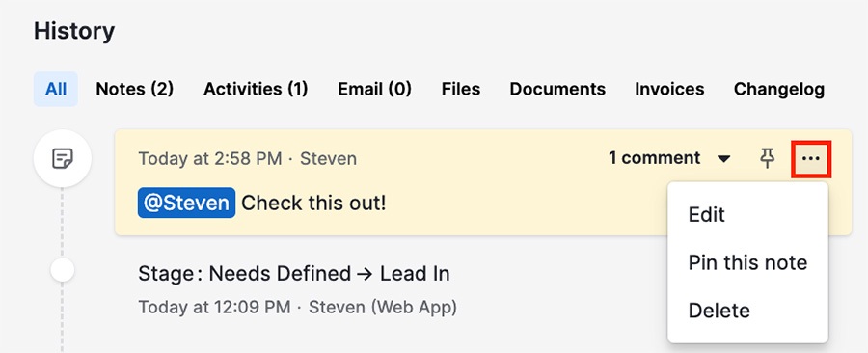Open the Activities (1) tab
Screen dimensions: 868x353
tap(256, 89)
